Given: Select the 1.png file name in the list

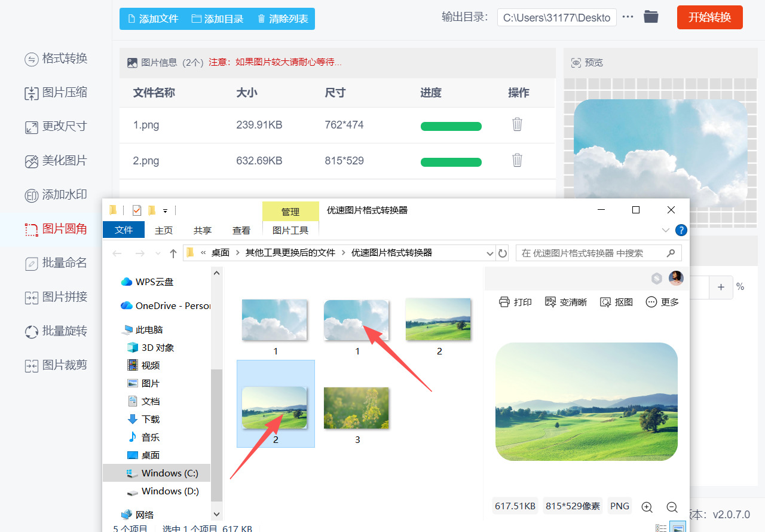Looking at the screenshot, I should [146, 126].
